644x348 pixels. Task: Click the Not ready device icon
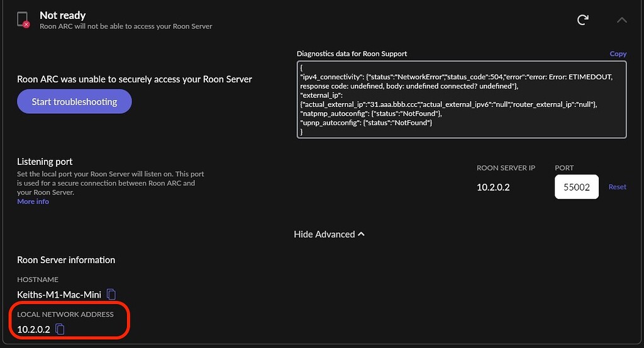[x=23, y=20]
